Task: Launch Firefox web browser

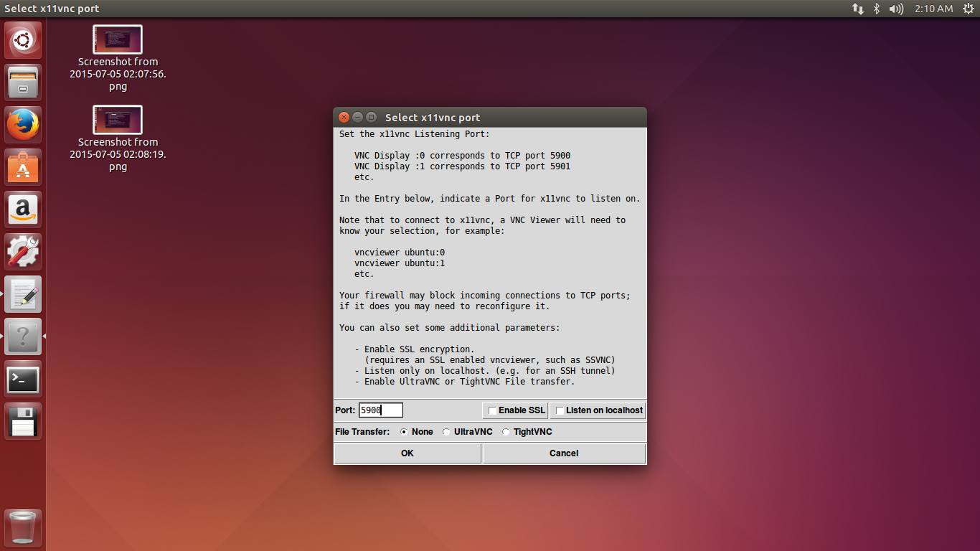Action: 23,125
